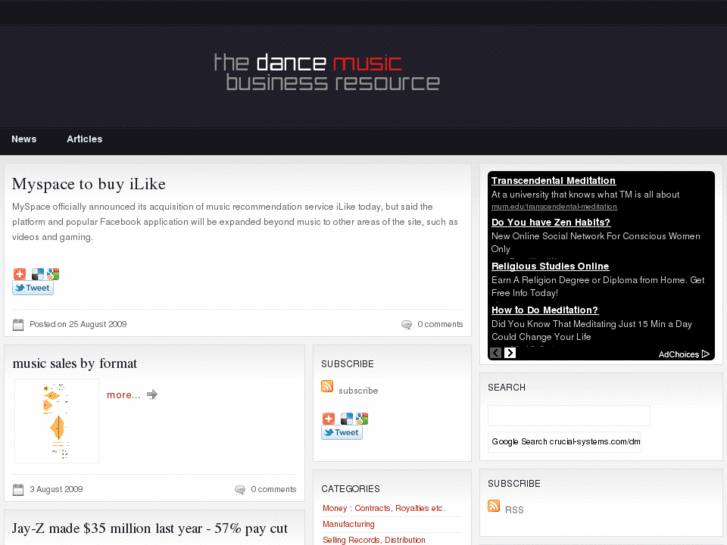727x545 pixels.
Task: Open the mum.edu/transcendental-meditation ad URL
Action: pyautogui.click(x=554, y=206)
